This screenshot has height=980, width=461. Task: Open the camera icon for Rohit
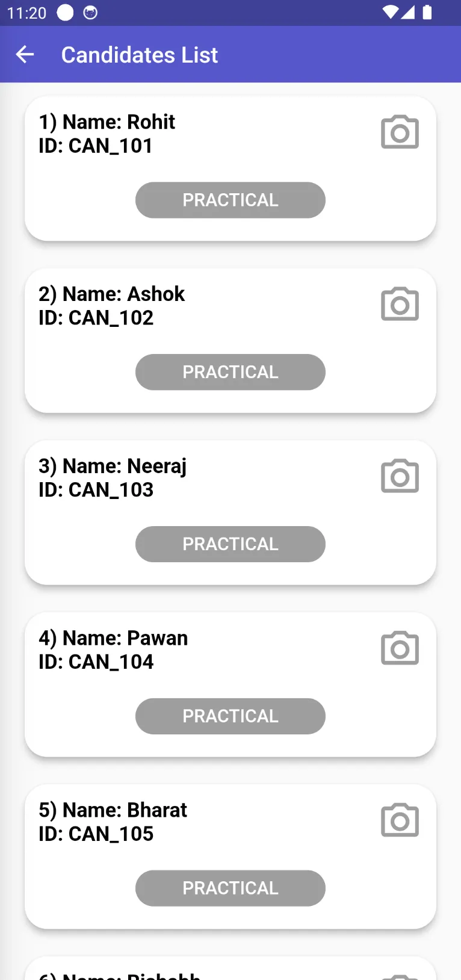[x=400, y=131]
